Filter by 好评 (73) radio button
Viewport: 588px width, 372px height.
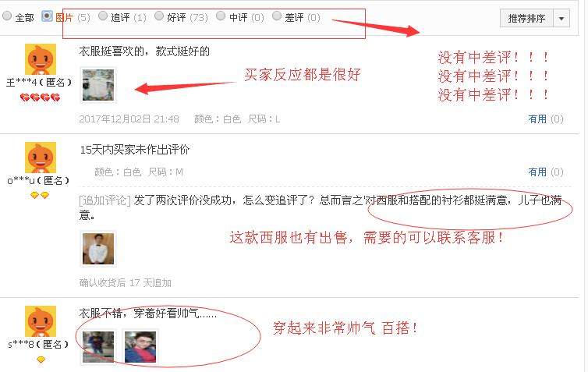coord(159,16)
